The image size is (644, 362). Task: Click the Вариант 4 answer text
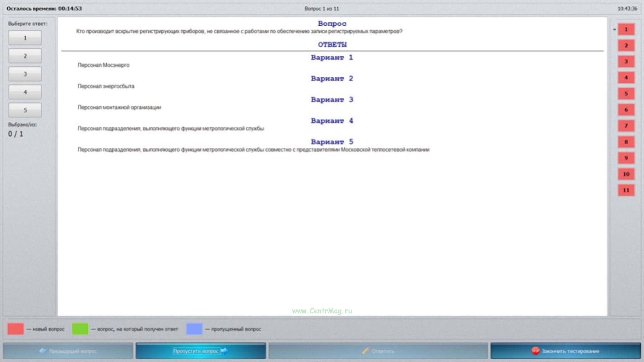(x=171, y=129)
